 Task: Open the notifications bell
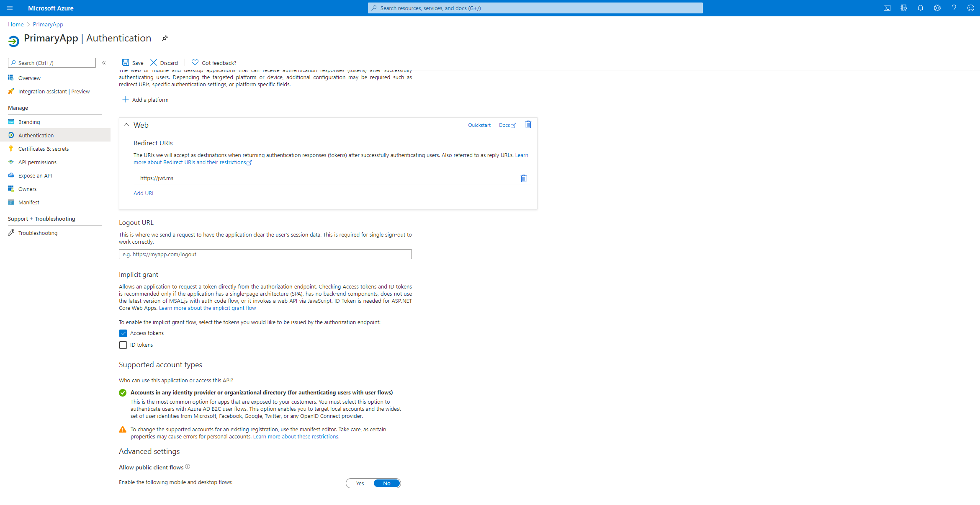point(920,8)
